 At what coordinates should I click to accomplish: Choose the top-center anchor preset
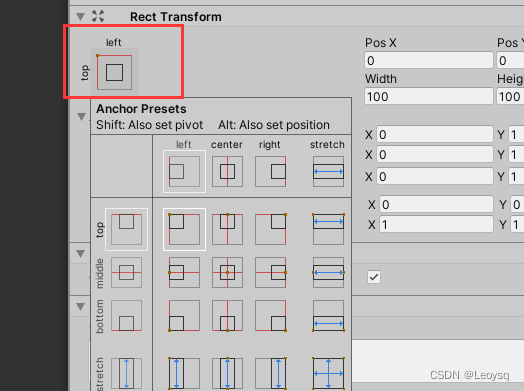[x=227, y=229]
